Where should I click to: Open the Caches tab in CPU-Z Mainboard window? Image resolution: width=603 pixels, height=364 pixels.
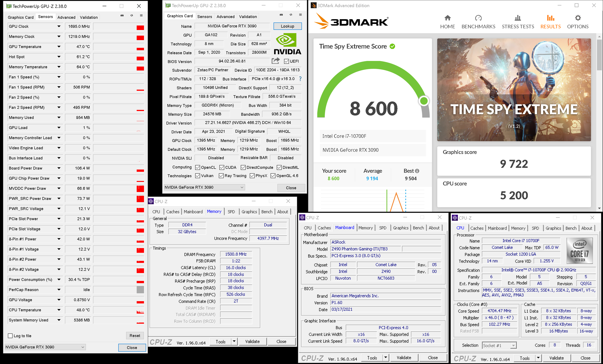coord(324,228)
